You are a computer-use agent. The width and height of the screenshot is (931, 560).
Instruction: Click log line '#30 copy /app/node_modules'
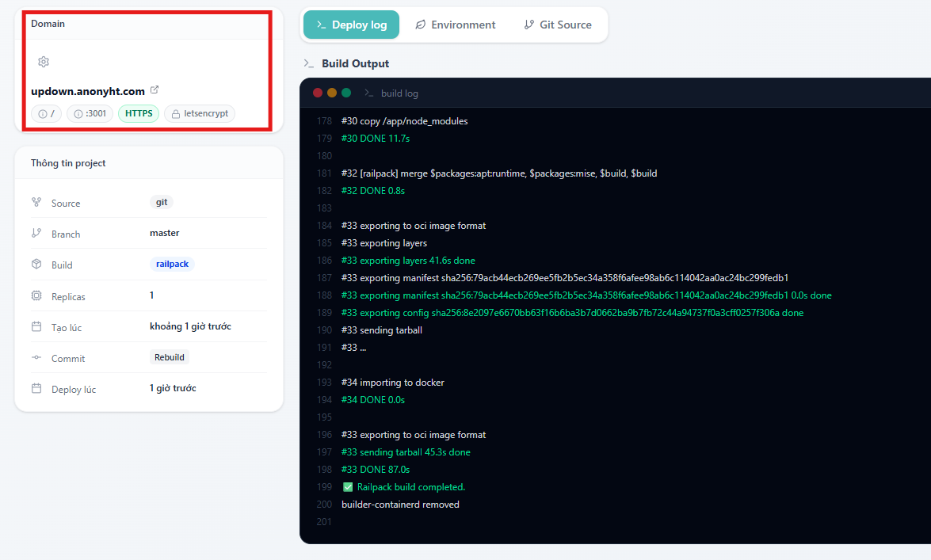pyautogui.click(x=404, y=121)
